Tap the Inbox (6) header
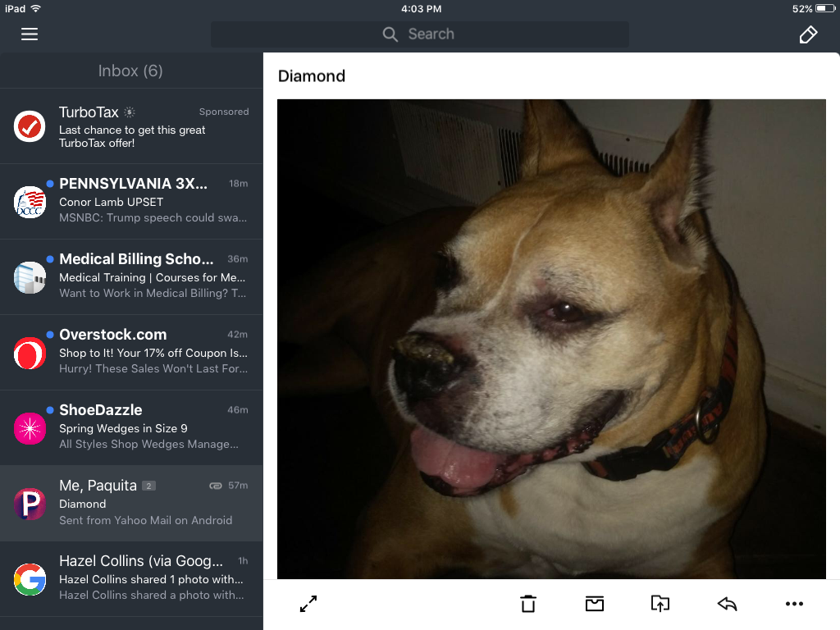This screenshot has width=840, height=630. point(130,71)
